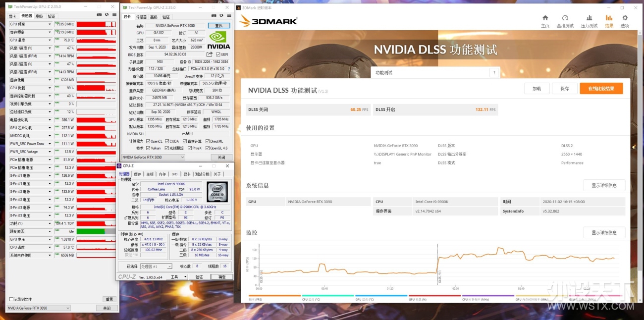The height and width of the screenshot is (320, 644).
Task: Open 3DMark stress tests (压力测试) icon
Action: 589,18
